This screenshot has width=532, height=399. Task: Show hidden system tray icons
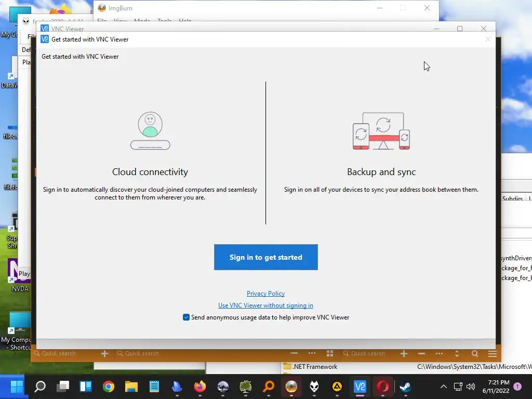(444, 387)
